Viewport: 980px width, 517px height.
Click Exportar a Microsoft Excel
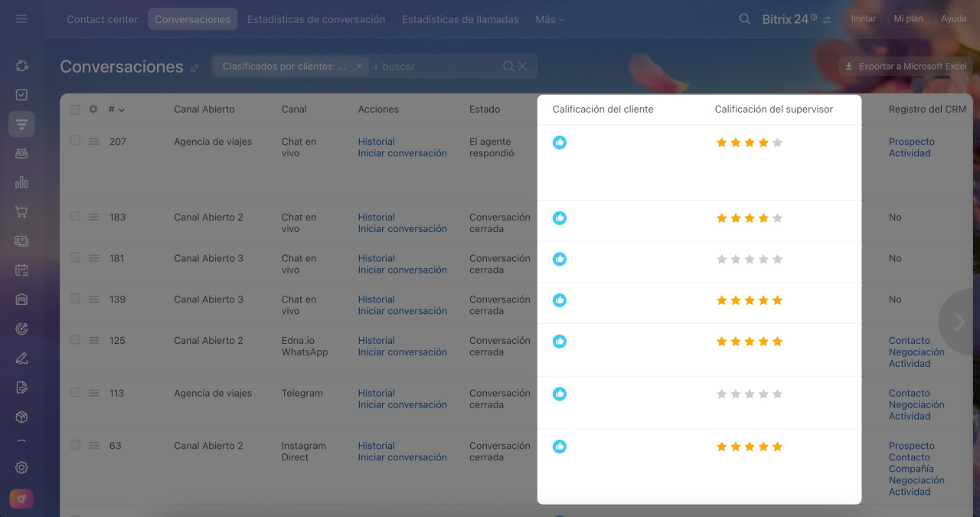click(906, 67)
